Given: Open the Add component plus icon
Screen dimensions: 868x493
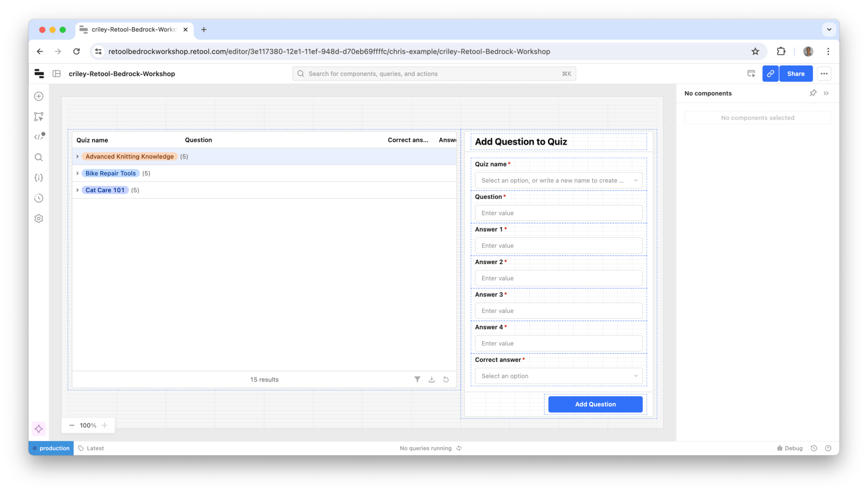Looking at the screenshot, I should 39,96.
